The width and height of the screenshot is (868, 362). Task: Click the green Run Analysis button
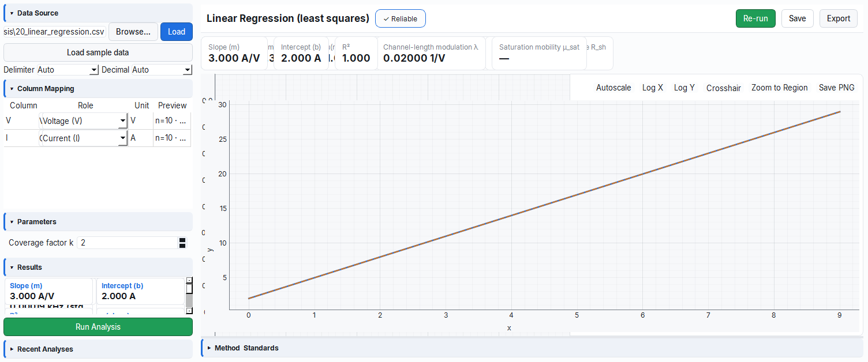pyautogui.click(x=98, y=327)
